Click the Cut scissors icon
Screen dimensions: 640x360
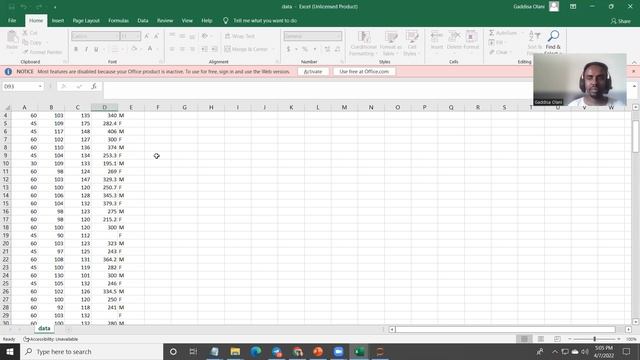(x=25, y=33)
